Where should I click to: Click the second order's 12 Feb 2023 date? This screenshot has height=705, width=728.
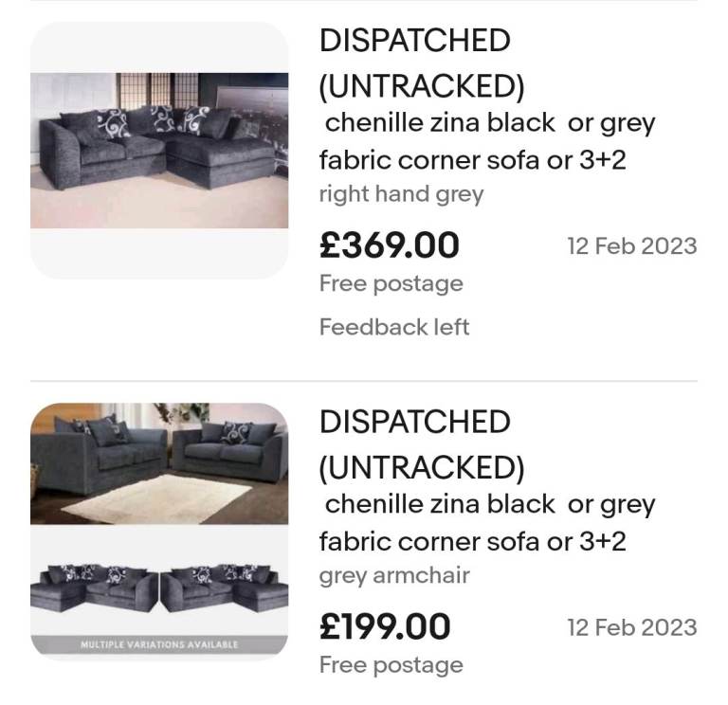(x=631, y=627)
